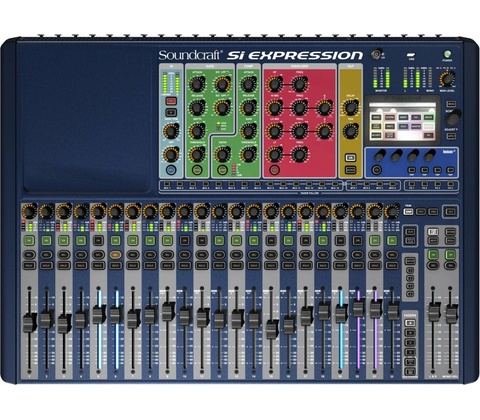
Task: Click the LR routing button in the Out section
Action: (x=350, y=157)
